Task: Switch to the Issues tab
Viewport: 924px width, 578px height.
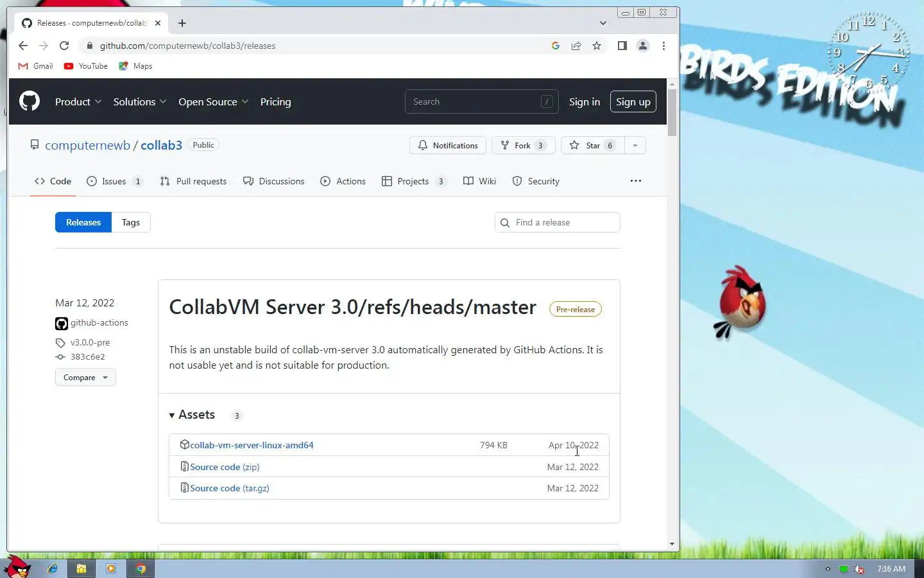Action: click(x=114, y=181)
